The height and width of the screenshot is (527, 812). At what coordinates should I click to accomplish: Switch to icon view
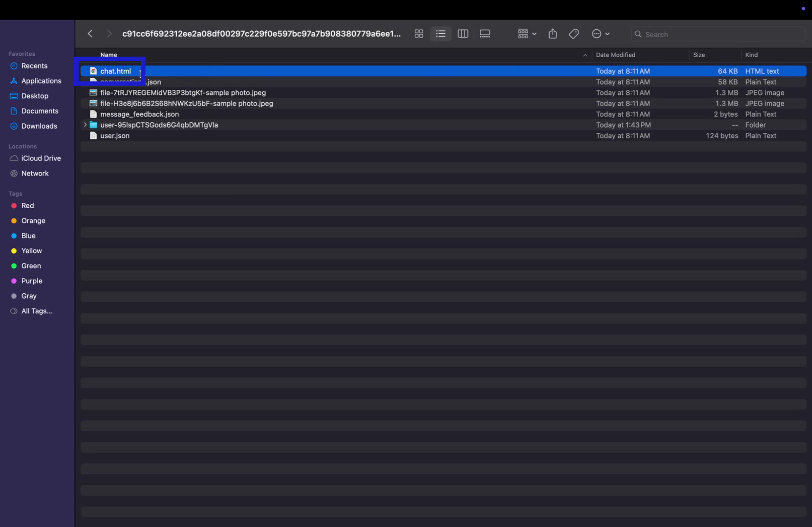pyautogui.click(x=418, y=33)
